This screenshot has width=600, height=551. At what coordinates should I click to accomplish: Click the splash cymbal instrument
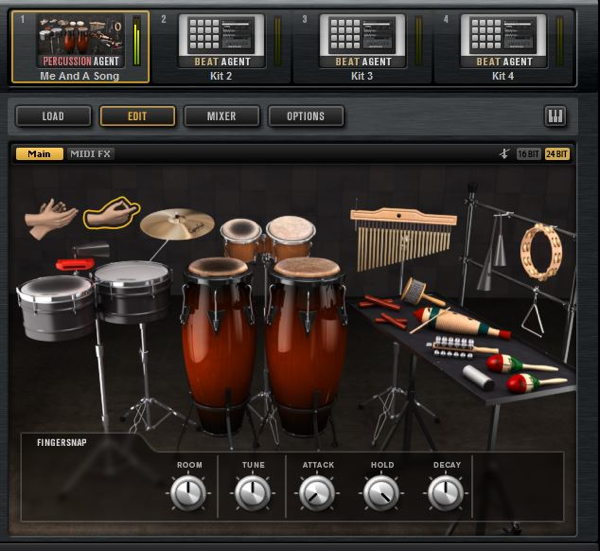(177, 223)
